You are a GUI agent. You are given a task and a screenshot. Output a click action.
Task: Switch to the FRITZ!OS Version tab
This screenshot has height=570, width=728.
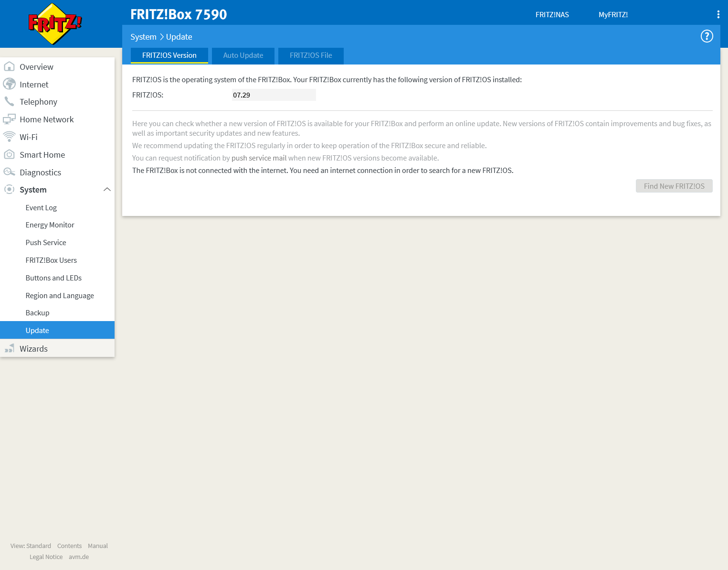tap(169, 55)
